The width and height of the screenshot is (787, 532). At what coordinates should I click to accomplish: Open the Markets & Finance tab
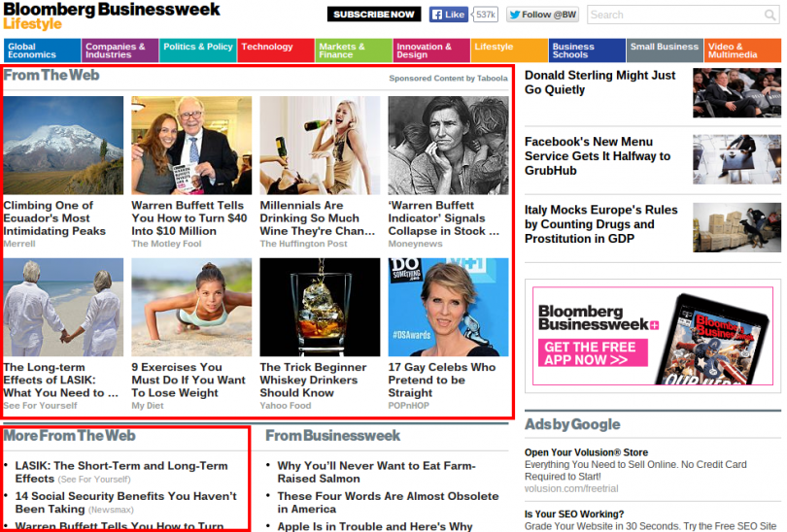tap(354, 50)
